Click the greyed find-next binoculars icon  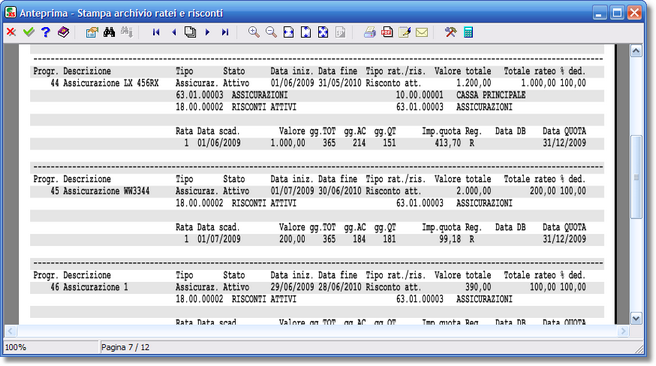(x=126, y=32)
